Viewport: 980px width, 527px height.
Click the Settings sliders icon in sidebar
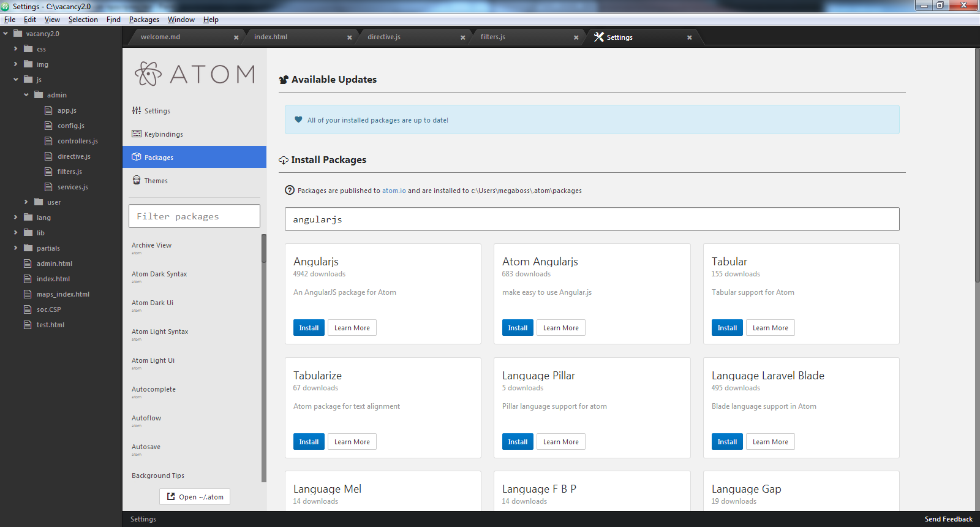coord(137,111)
